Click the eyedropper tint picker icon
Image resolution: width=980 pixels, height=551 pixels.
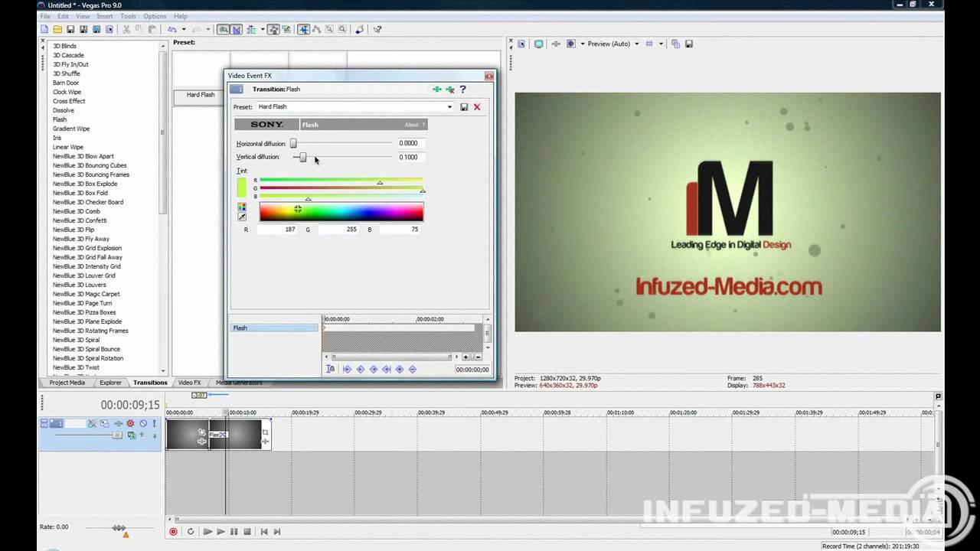pos(242,217)
